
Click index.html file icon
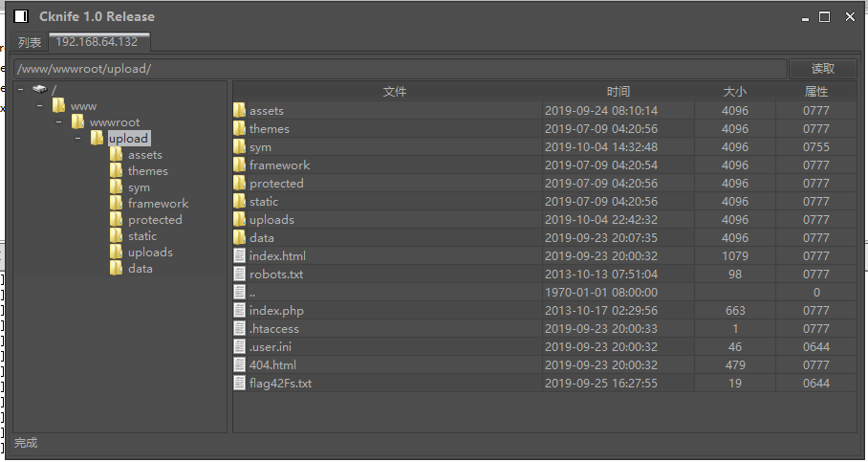click(x=239, y=256)
